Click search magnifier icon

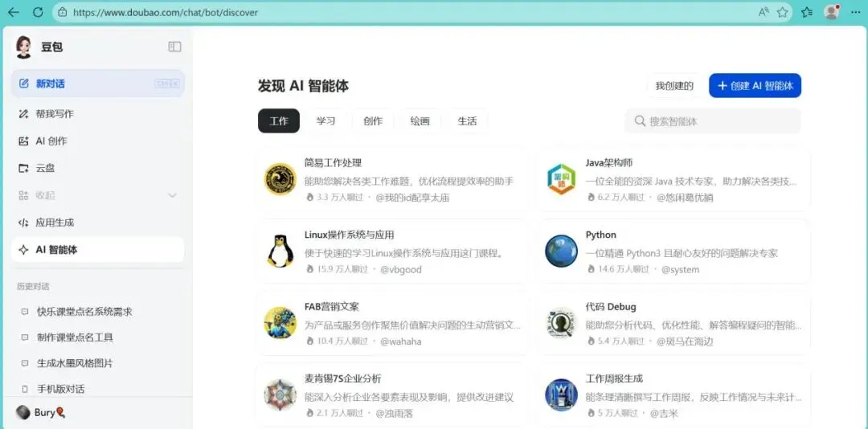[x=640, y=121]
